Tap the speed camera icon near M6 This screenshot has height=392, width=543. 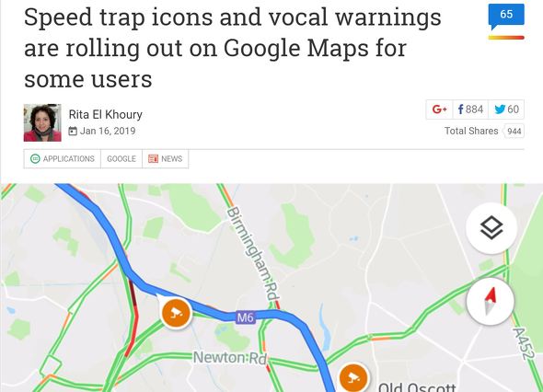coord(177,312)
